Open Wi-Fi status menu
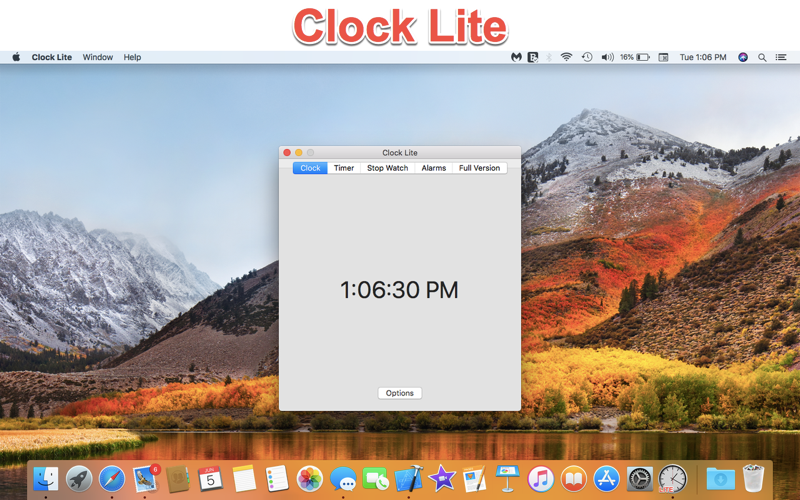800x500 pixels. (x=566, y=57)
